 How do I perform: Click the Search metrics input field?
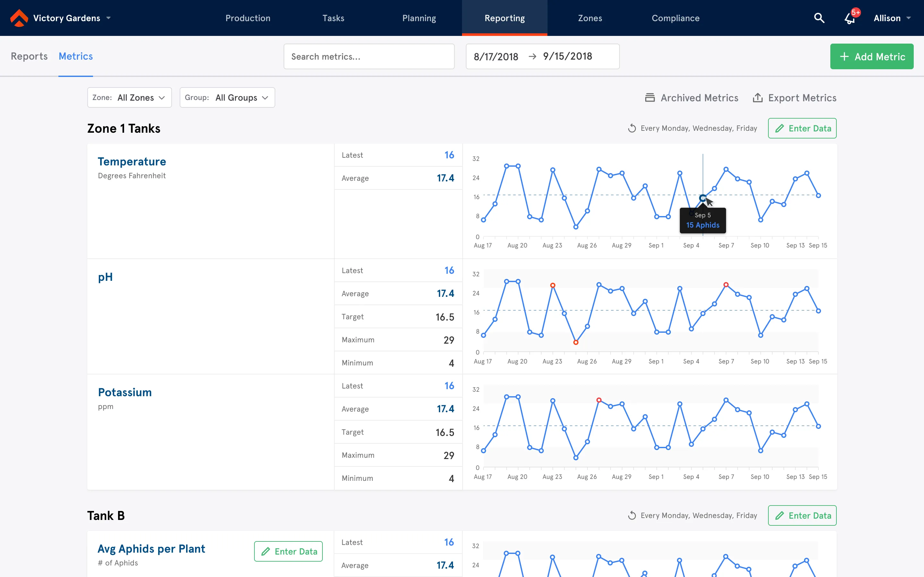[x=368, y=56]
